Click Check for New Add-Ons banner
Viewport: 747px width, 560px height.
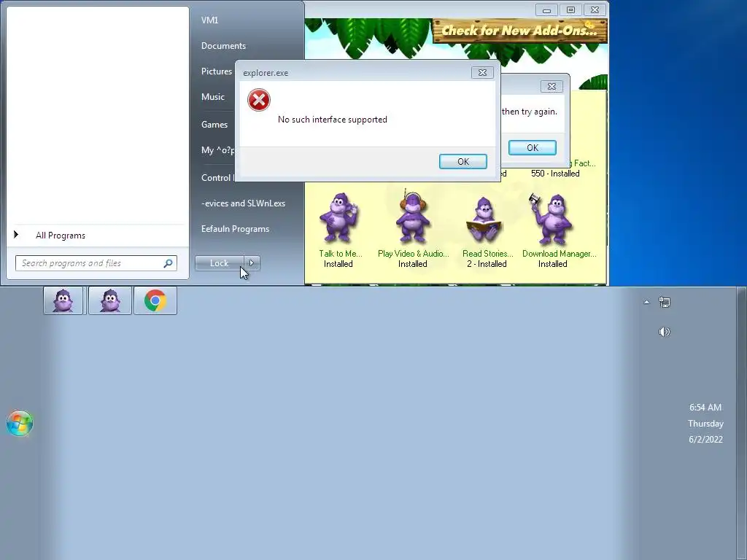click(519, 31)
